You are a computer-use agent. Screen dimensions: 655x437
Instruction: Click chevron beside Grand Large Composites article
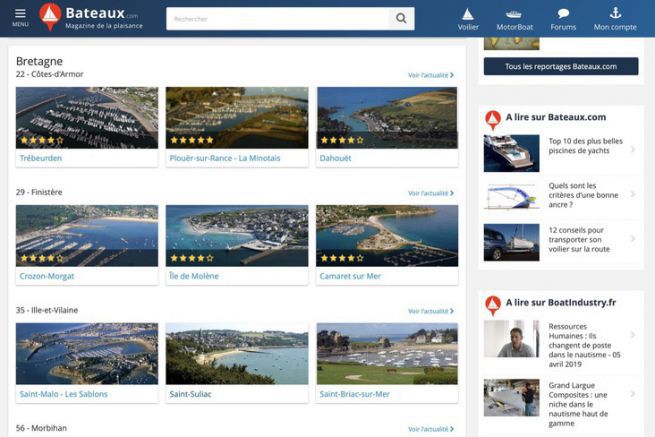click(x=633, y=394)
